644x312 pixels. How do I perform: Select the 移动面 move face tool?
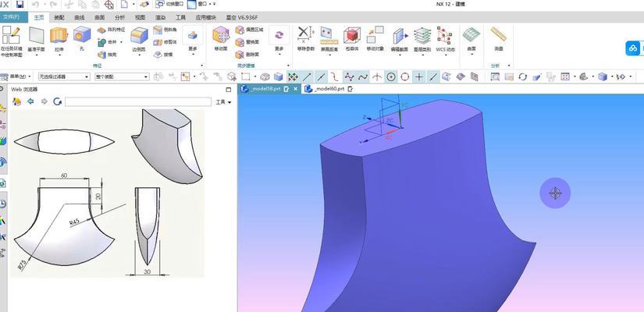point(221,38)
